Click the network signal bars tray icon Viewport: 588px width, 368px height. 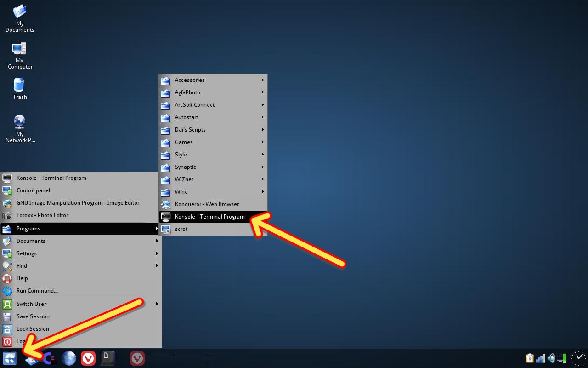pyautogui.click(x=541, y=358)
